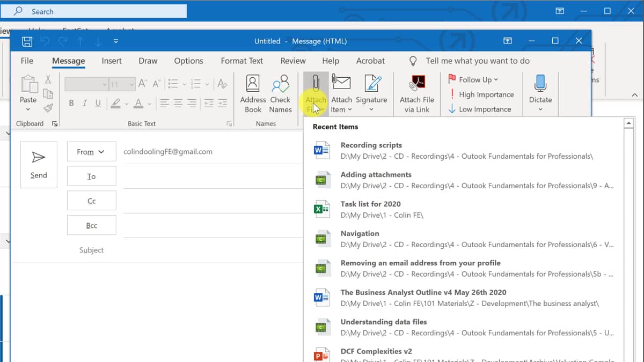
Task: Open the From account dropdown
Action: pos(91,152)
